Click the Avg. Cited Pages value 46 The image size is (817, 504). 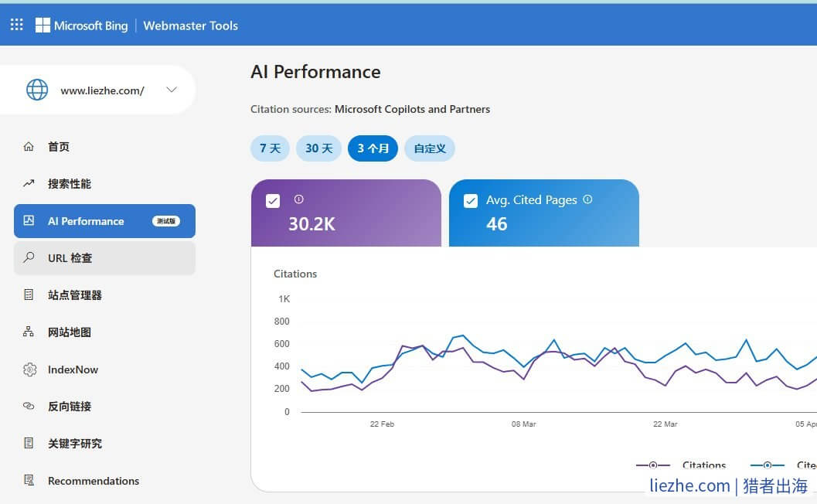click(x=496, y=224)
